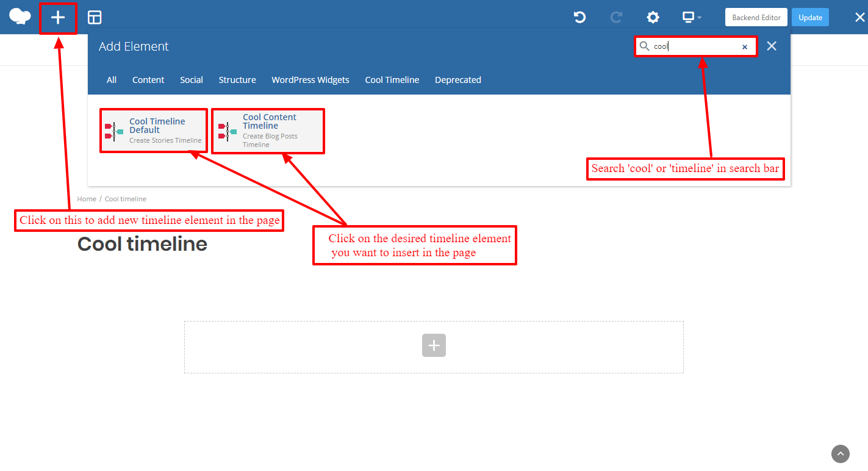Click the Undo icon
Image resolution: width=868 pixels, height=471 pixels.
[x=579, y=17]
